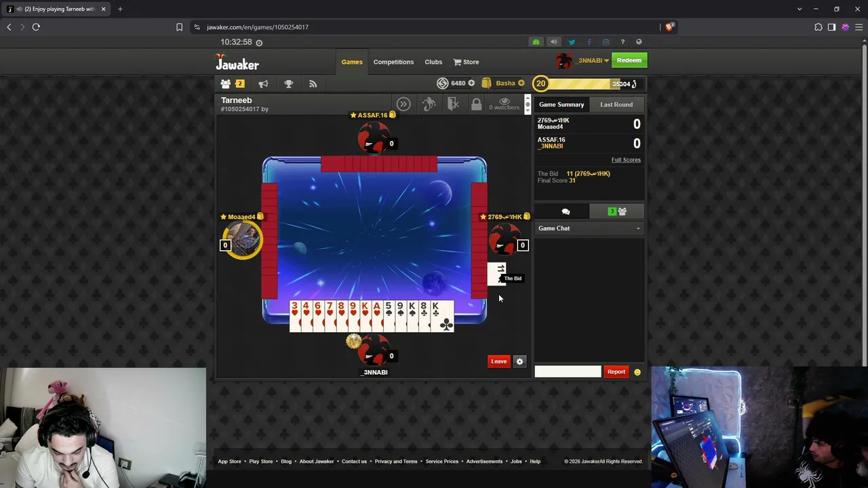Open the trophy leaderboard icon

coord(288,83)
